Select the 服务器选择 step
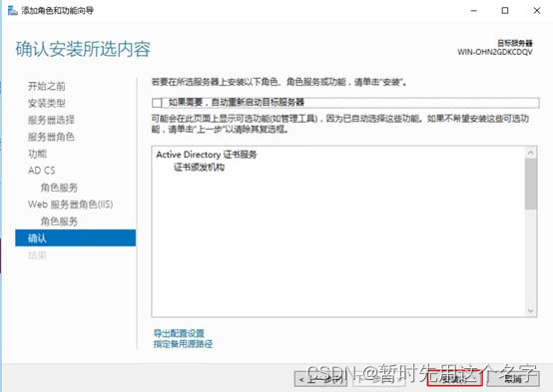The height and width of the screenshot is (392, 553). pyautogui.click(x=51, y=120)
